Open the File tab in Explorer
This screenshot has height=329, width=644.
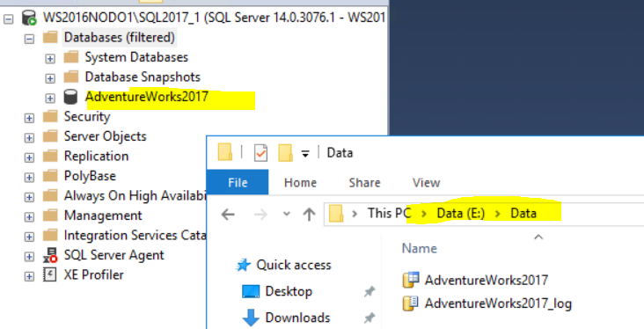tap(238, 182)
